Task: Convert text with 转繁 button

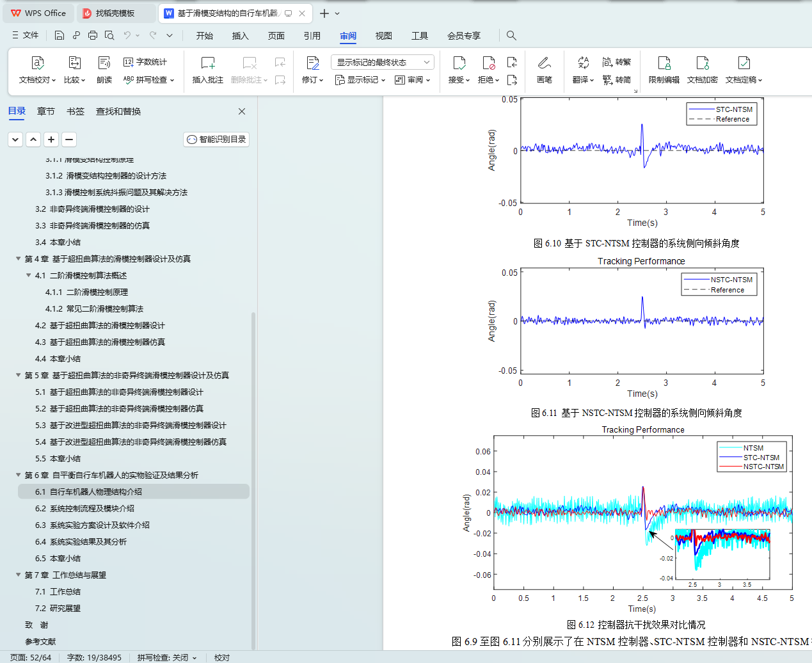Action: click(617, 62)
